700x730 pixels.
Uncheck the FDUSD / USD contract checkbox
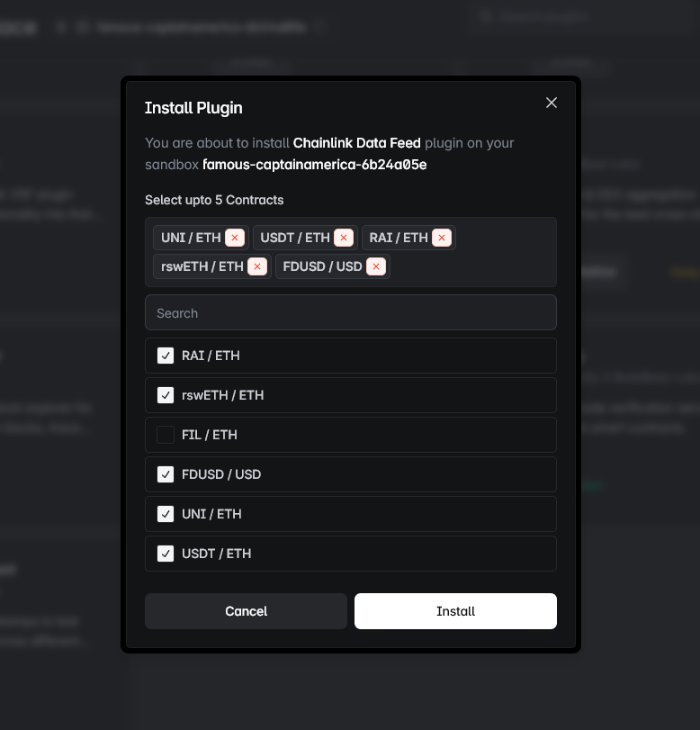[166, 474]
